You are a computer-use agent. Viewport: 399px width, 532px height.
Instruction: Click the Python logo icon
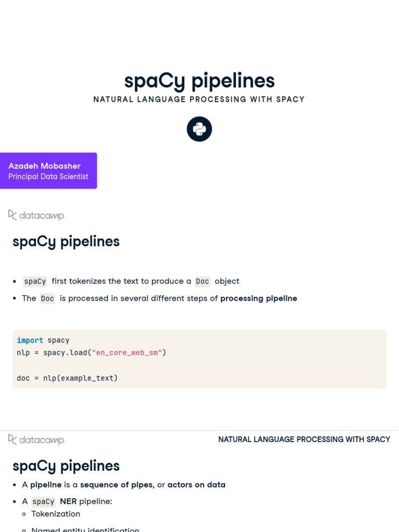(199, 129)
